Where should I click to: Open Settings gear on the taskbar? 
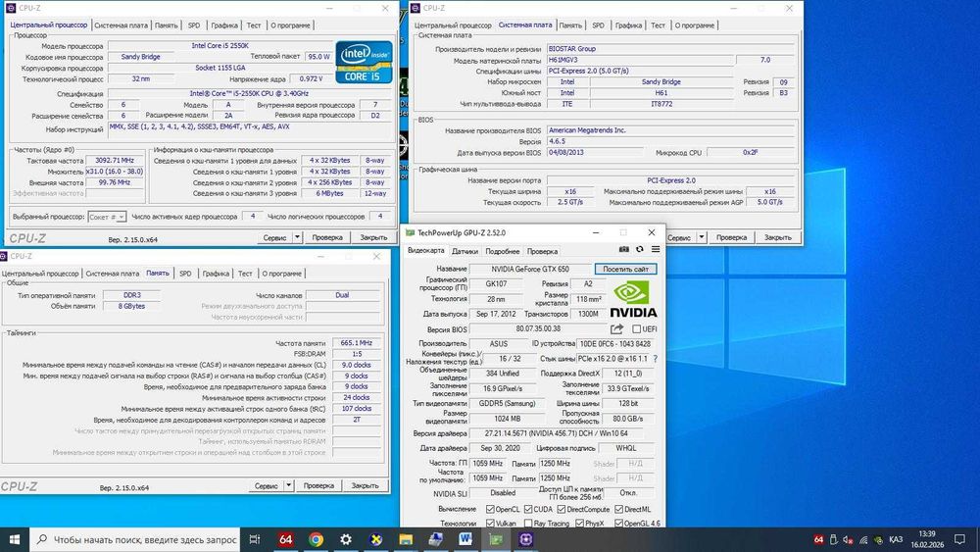click(x=346, y=539)
